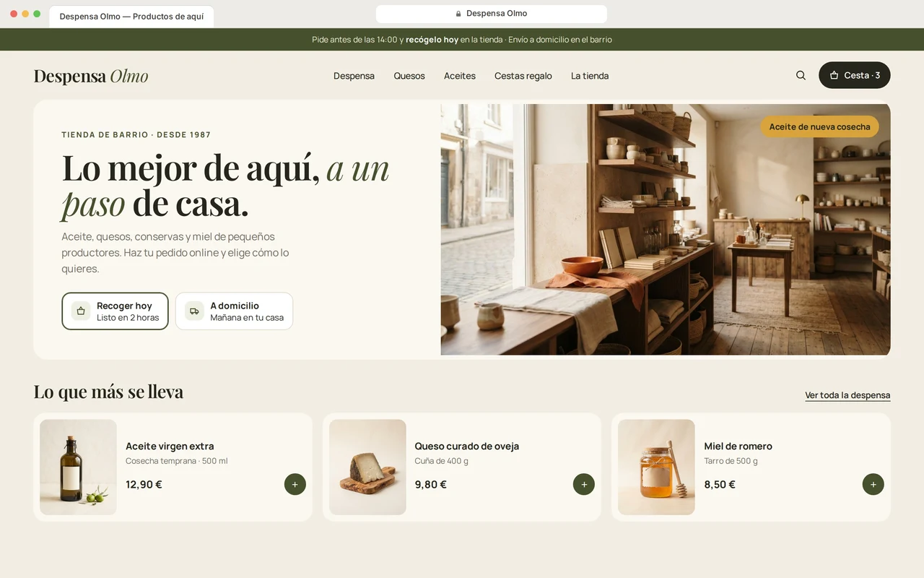The width and height of the screenshot is (924, 578).
Task: Click the Aceite virgen extra product title
Action: pyautogui.click(x=170, y=447)
